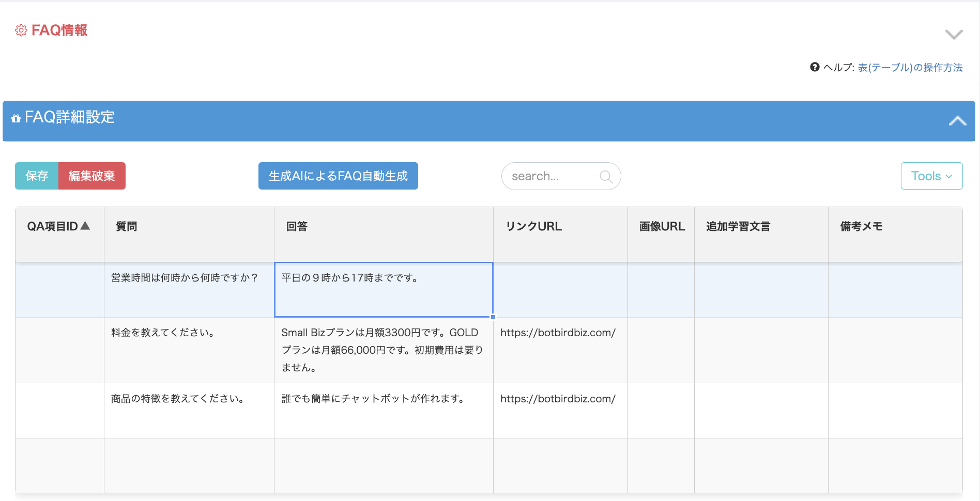Image resolution: width=980 pixels, height=501 pixels.
Task: Click the 保存 save button
Action: coord(37,176)
